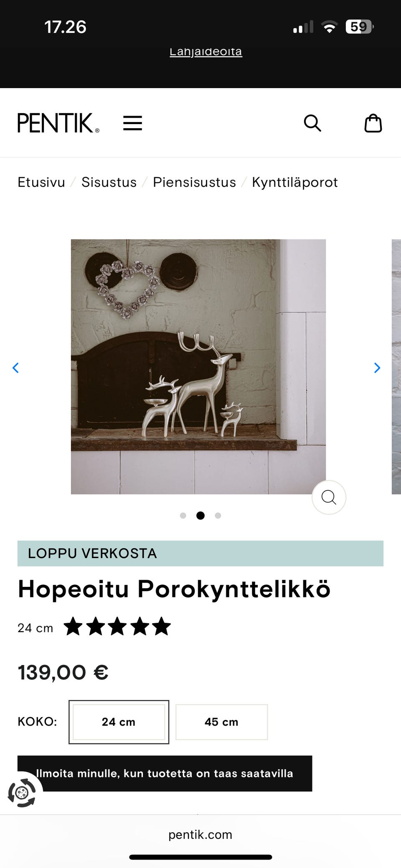Show the next product image
401x868 pixels.
[377, 368]
